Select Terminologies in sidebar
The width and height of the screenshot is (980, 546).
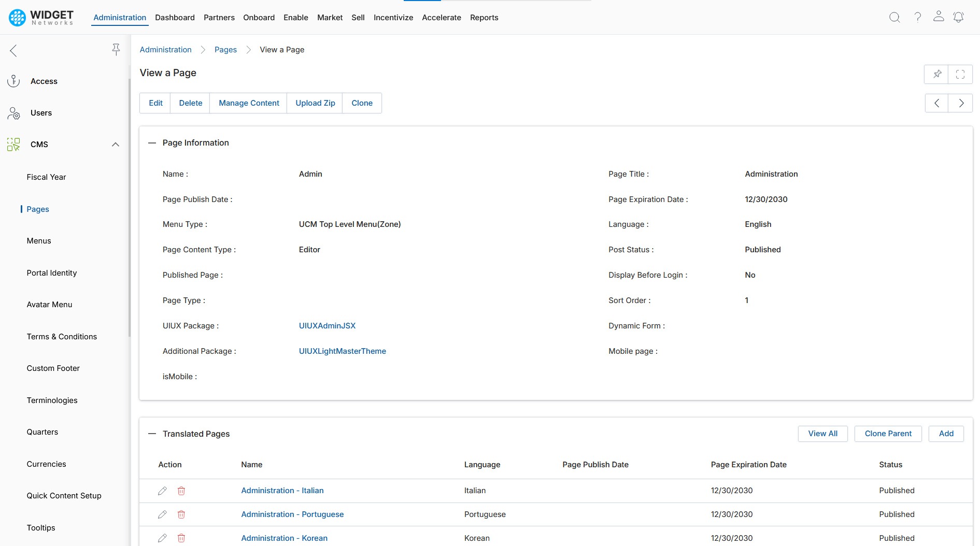[x=52, y=400]
